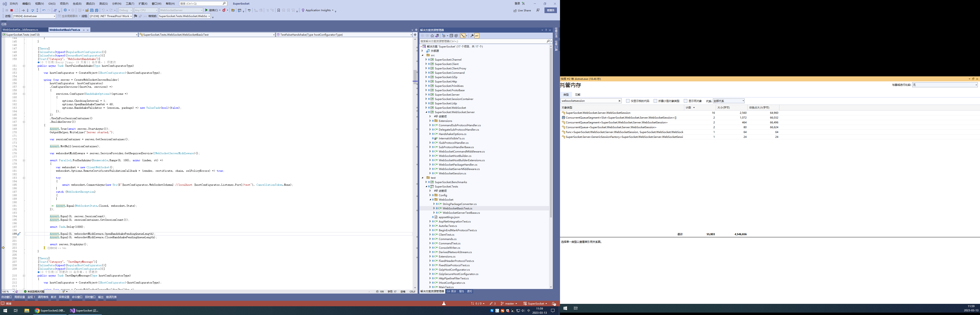Open Solution Explorer properties wrench icon

pyautogui.click(x=472, y=36)
